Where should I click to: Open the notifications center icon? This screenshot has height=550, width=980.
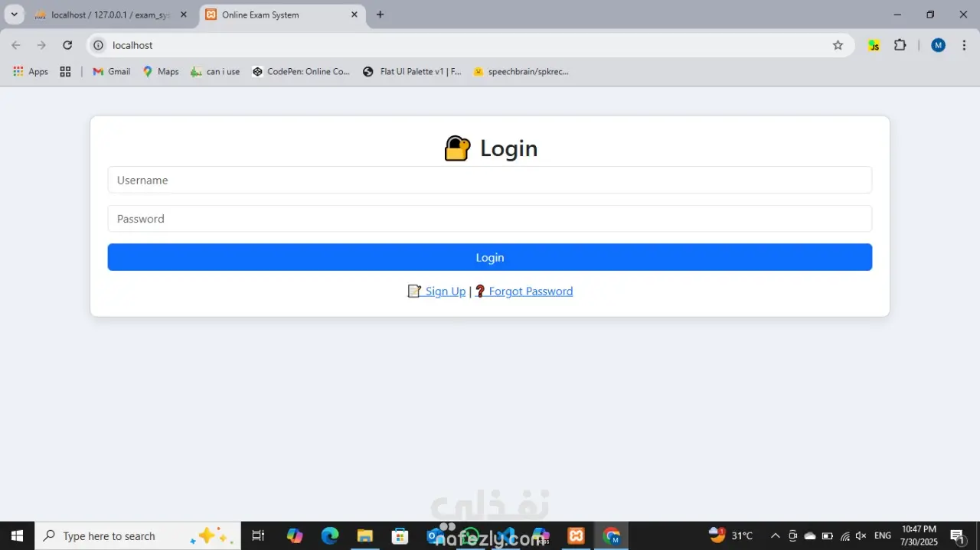[957, 536]
